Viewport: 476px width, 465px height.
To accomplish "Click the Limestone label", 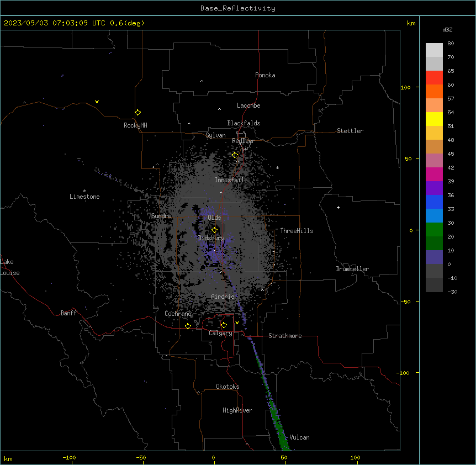I will pyautogui.click(x=84, y=197).
